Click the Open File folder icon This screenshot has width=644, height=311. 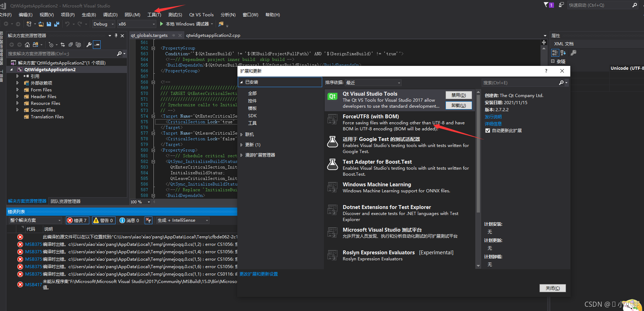tap(41, 24)
